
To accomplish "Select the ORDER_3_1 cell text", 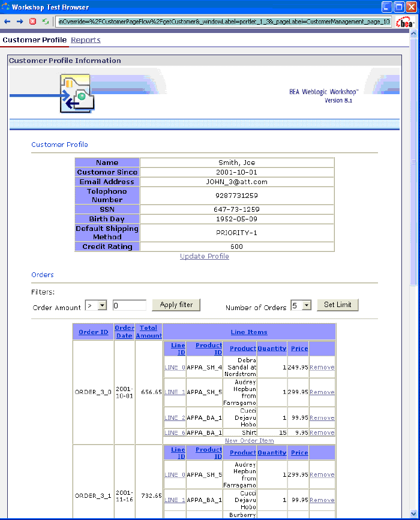I will (x=93, y=496).
